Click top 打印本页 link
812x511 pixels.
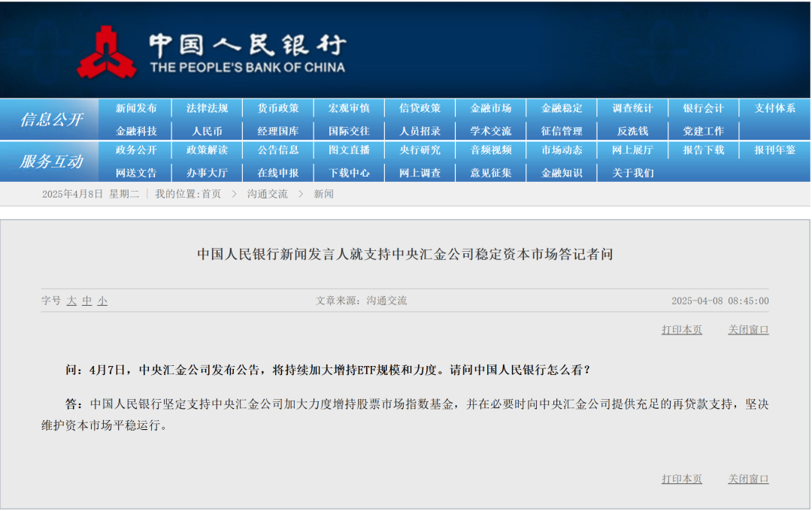tap(682, 330)
